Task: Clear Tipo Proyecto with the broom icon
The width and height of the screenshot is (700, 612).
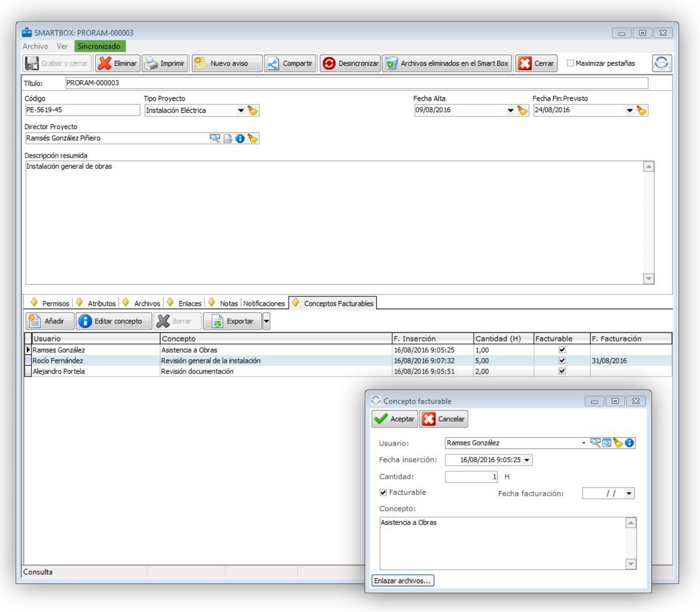Action: coord(253,110)
